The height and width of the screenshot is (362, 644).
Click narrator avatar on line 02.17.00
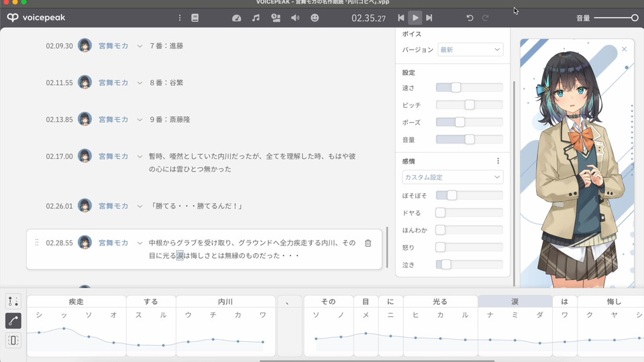tap(85, 156)
